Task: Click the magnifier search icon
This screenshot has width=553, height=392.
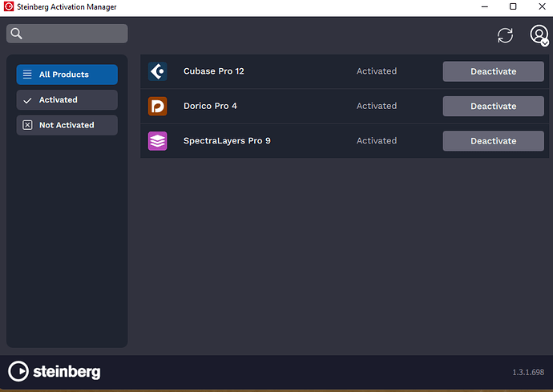Action: [x=16, y=34]
